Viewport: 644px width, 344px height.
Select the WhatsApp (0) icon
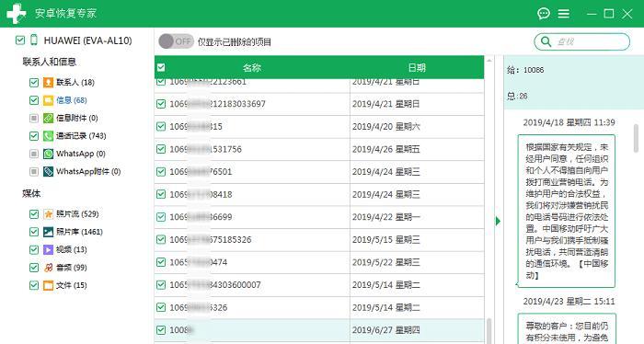[x=48, y=154]
